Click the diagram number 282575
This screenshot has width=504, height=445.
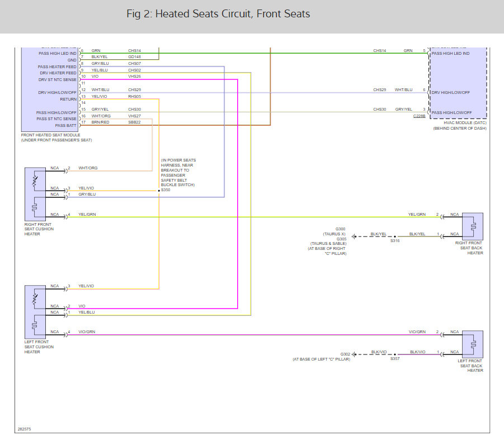(24, 429)
